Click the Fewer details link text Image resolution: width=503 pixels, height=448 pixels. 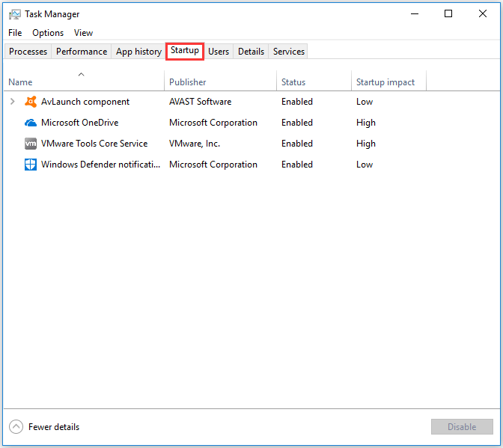[x=54, y=427]
